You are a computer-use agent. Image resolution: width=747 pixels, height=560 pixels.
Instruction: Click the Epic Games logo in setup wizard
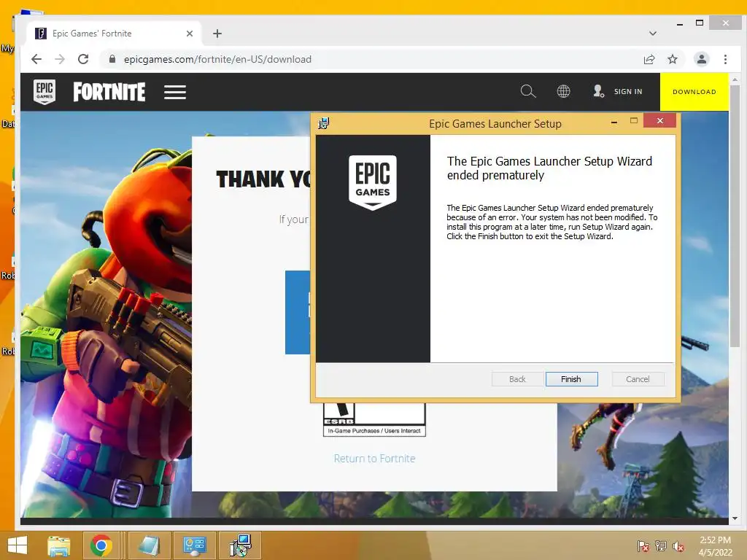[x=373, y=182]
